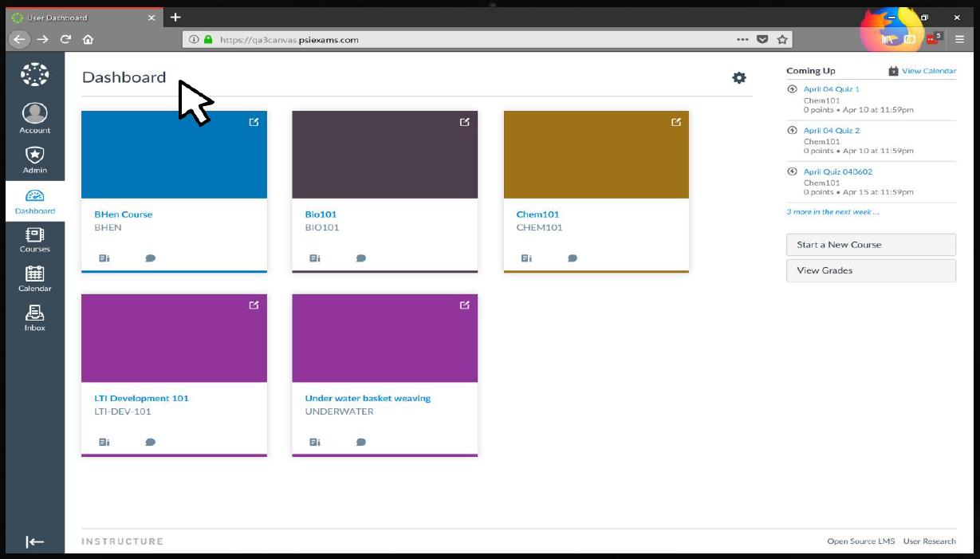Viewport: 980px width, 559px height.
Task: Click Under water basket weaving purple header
Action: click(385, 338)
